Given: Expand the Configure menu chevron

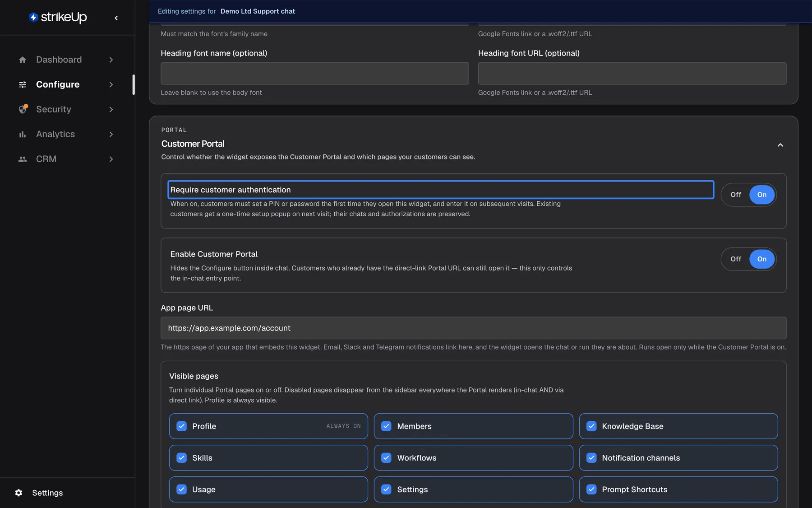Looking at the screenshot, I should tap(111, 84).
